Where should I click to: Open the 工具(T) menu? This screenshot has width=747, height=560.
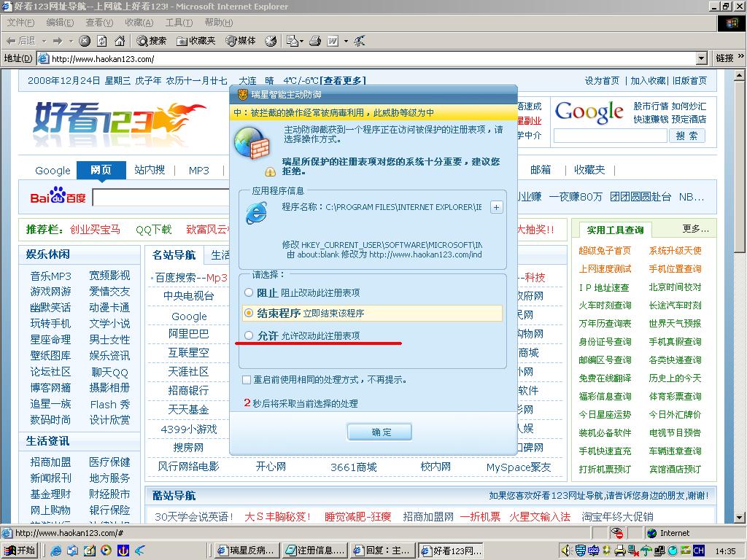[x=179, y=23]
